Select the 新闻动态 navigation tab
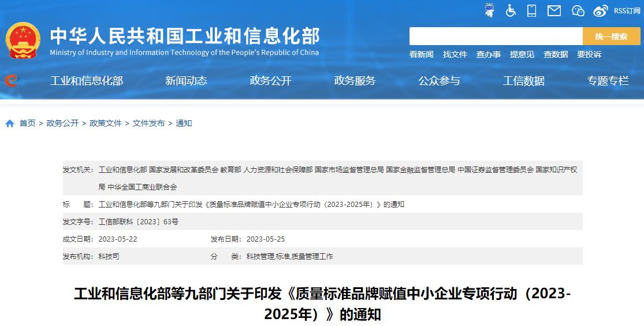Screen dimensions: 644x326 point(186,81)
